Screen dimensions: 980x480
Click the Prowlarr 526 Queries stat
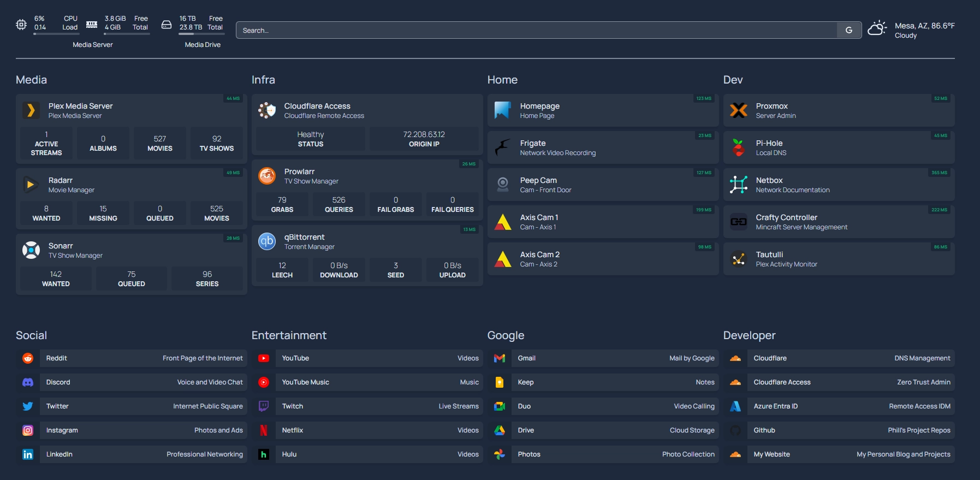339,204
